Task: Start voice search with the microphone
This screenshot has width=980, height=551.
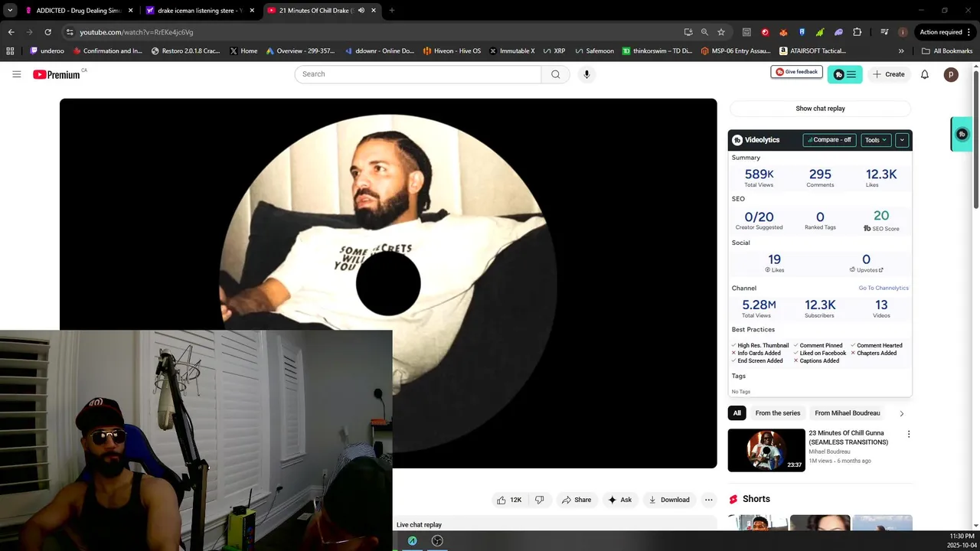Action: pos(586,74)
